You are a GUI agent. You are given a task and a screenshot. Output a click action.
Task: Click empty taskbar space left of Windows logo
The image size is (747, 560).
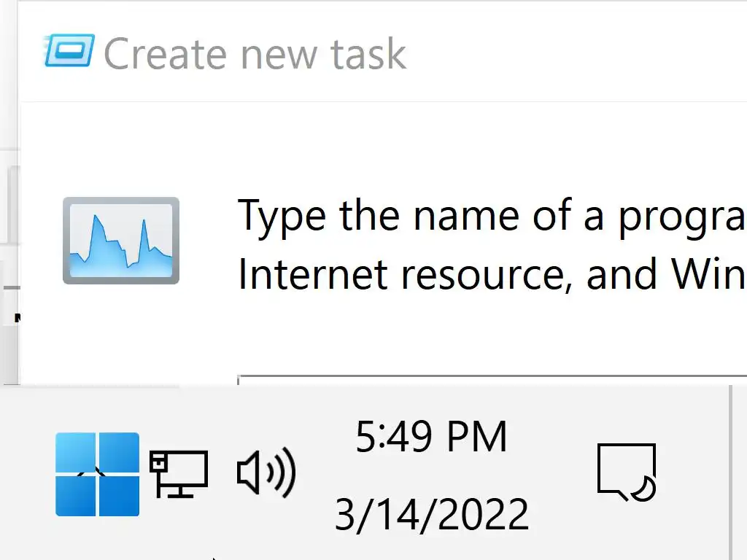click(26, 474)
